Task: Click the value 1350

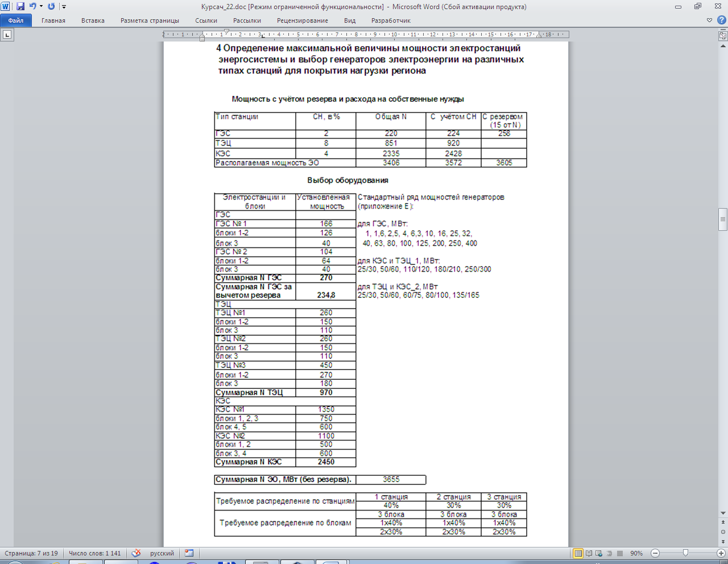Action: point(326,409)
